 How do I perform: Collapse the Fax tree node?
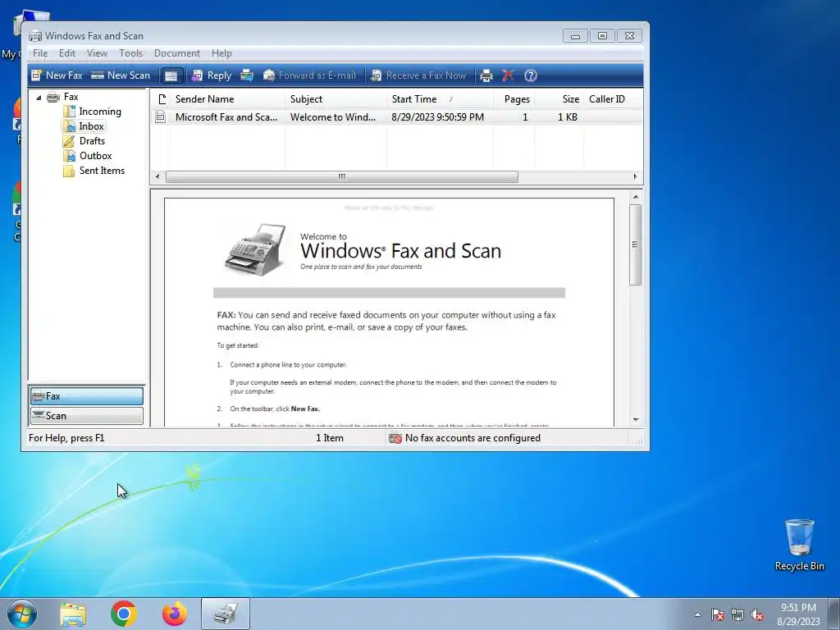point(39,98)
